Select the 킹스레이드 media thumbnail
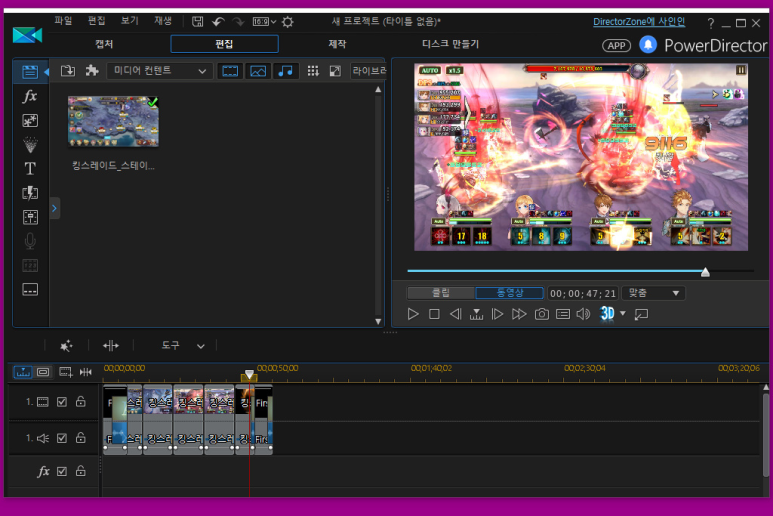Image resolution: width=773 pixels, height=516 pixels. [x=113, y=121]
